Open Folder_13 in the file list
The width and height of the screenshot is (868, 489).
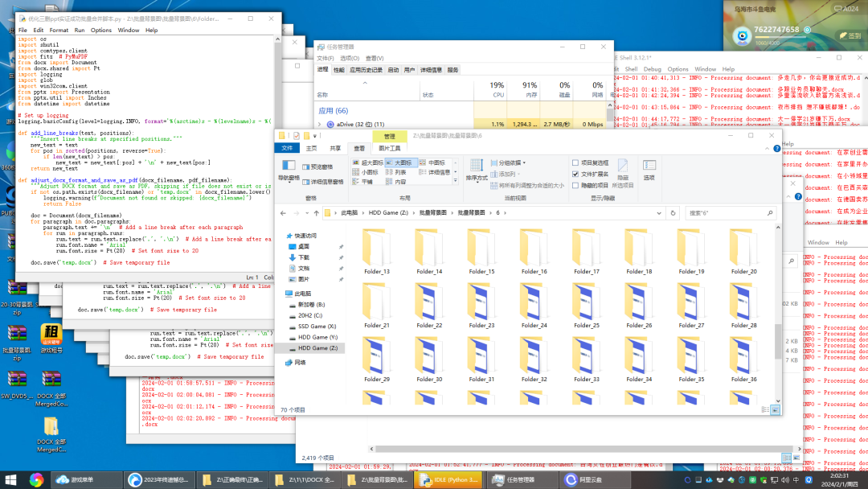[376, 252]
